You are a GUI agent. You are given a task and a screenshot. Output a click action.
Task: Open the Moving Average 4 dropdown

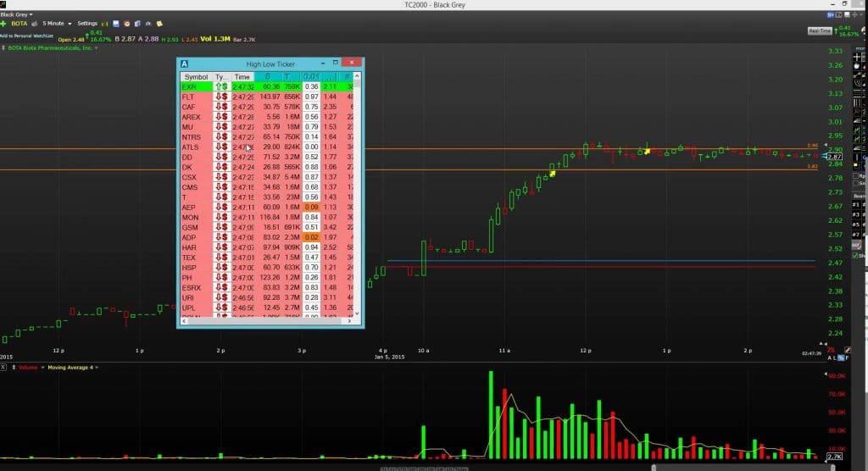pos(97,368)
